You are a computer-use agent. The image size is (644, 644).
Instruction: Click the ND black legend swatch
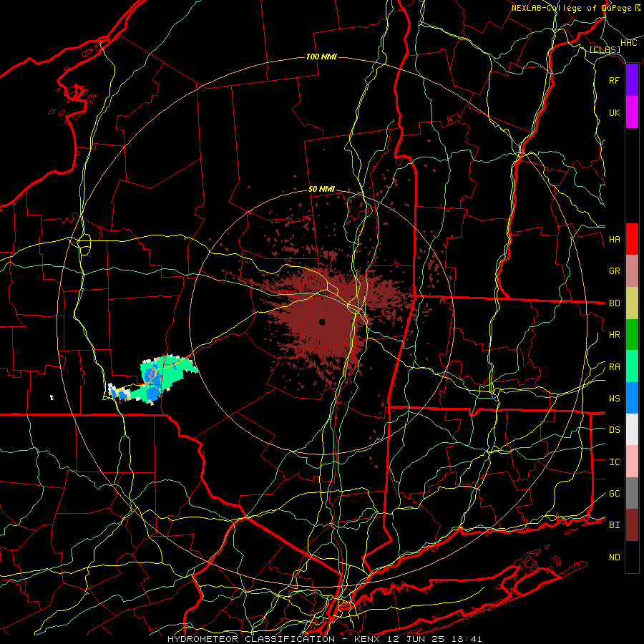coord(632,557)
